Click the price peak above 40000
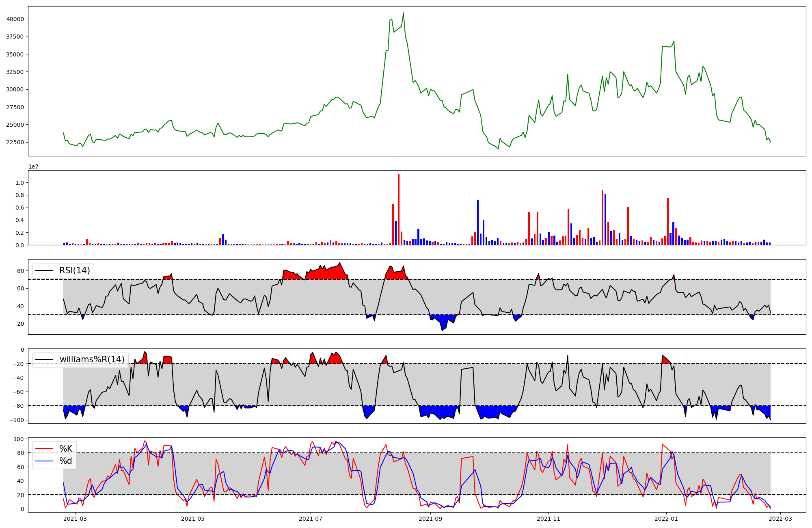The image size is (812, 528). click(x=403, y=13)
